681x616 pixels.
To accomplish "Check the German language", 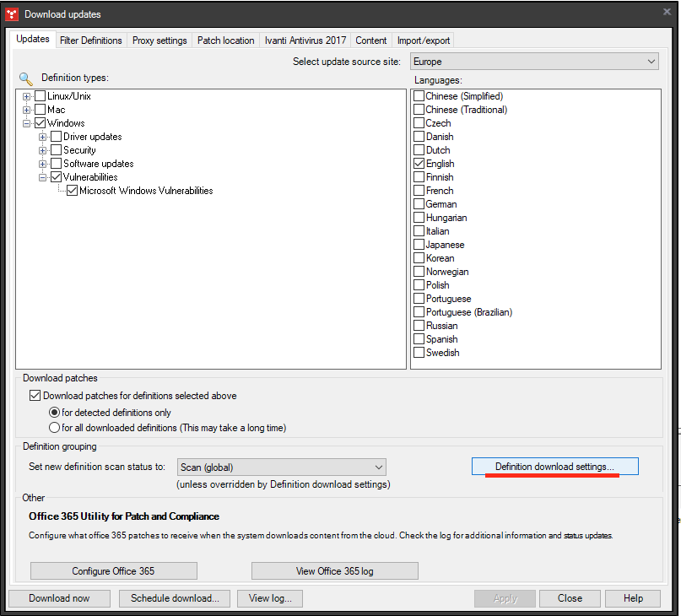I will click(x=419, y=203).
